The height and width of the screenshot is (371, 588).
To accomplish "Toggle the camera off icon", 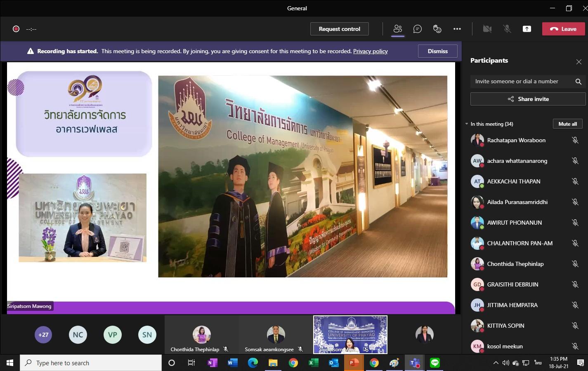I will pyautogui.click(x=487, y=29).
